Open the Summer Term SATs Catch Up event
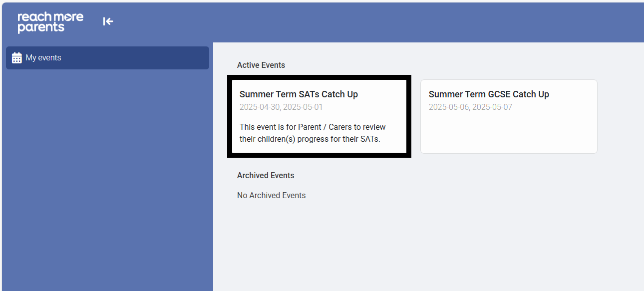Screen dimensions: 644x291 (299, 94)
